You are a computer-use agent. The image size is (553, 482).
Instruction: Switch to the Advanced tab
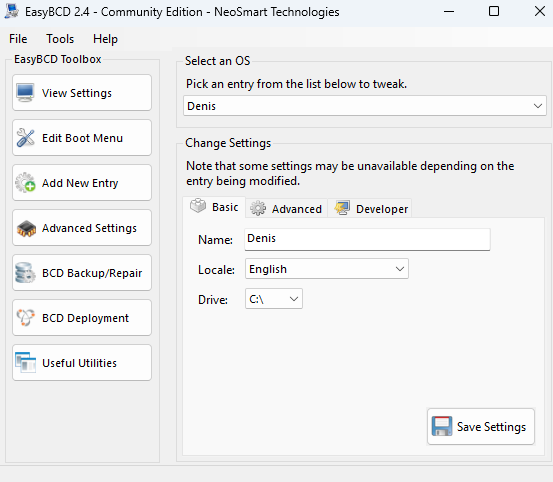[286, 209]
